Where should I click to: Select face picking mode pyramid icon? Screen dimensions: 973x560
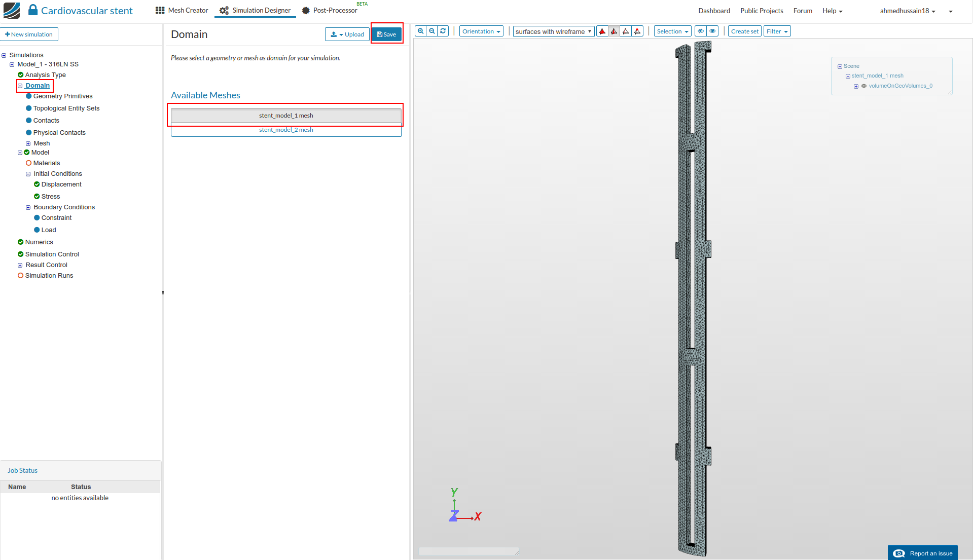(614, 31)
